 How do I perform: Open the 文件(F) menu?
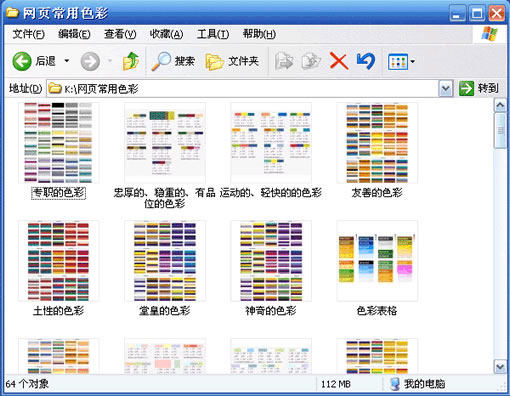click(x=29, y=34)
